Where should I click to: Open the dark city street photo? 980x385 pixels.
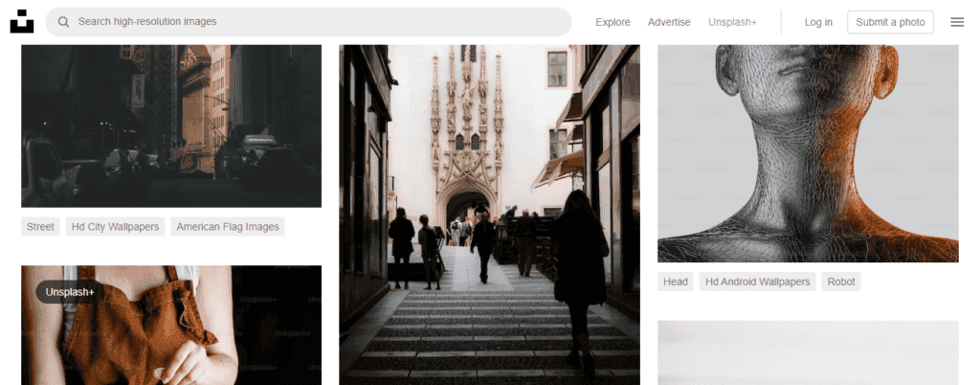point(171,125)
